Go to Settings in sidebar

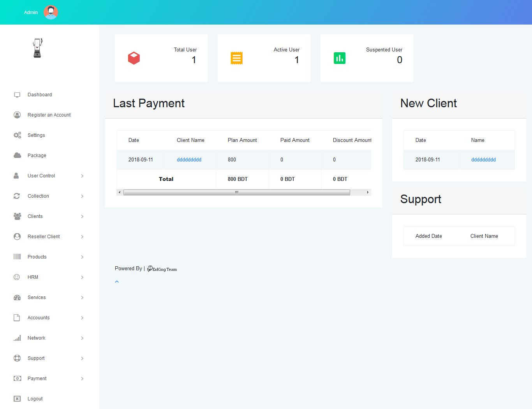click(36, 135)
